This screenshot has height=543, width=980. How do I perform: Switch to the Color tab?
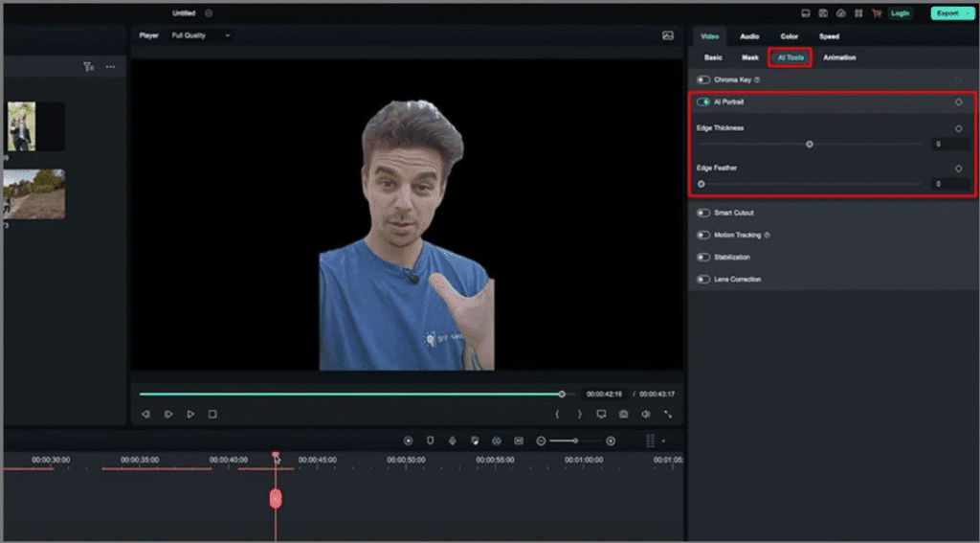[790, 37]
